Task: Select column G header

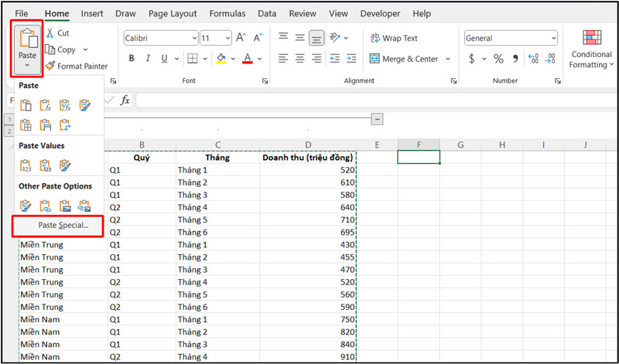Action: click(x=460, y=145)
